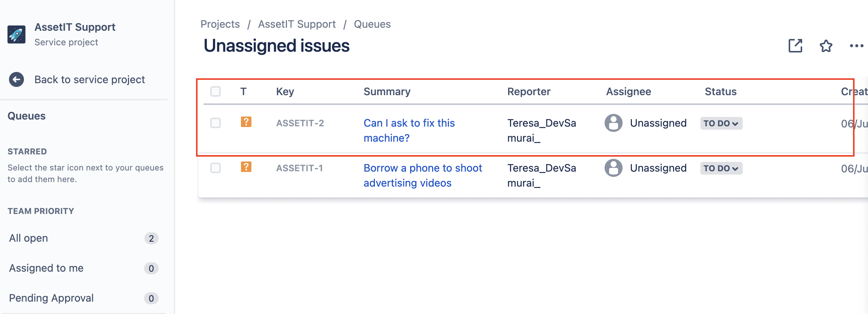The height and width of the screenshot is (314, 868).
Task: Check the ASSETIT-2 row checkbox
Action: (216, 123)
